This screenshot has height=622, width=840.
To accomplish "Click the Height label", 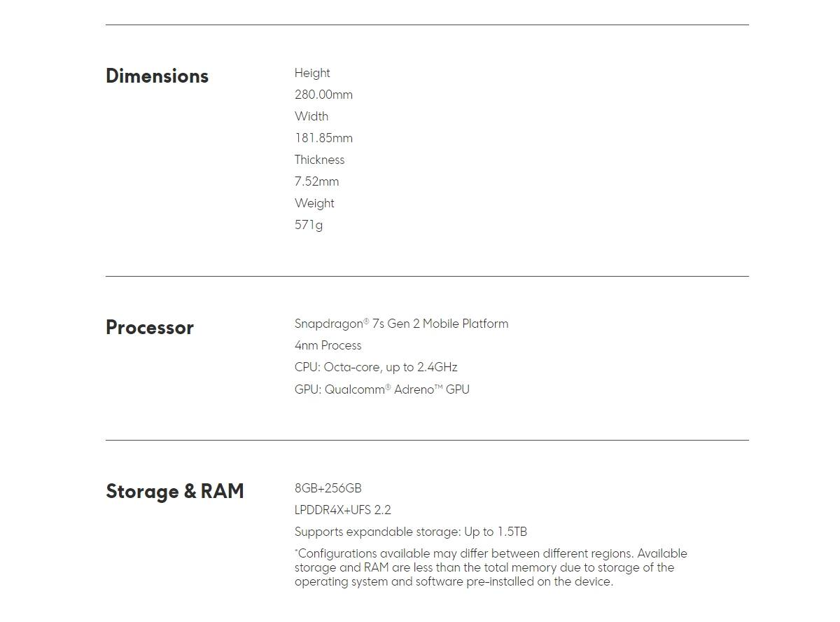I will [312, 73].
